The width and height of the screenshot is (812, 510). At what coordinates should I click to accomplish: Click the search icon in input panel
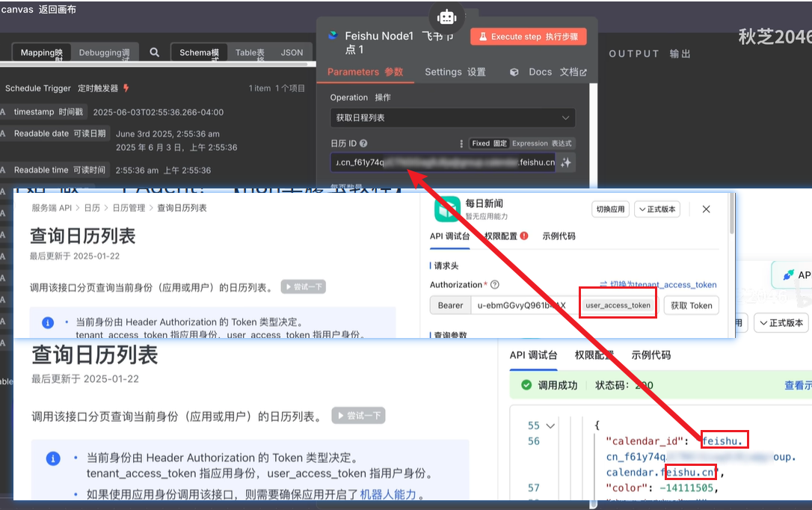click(154, 52)
